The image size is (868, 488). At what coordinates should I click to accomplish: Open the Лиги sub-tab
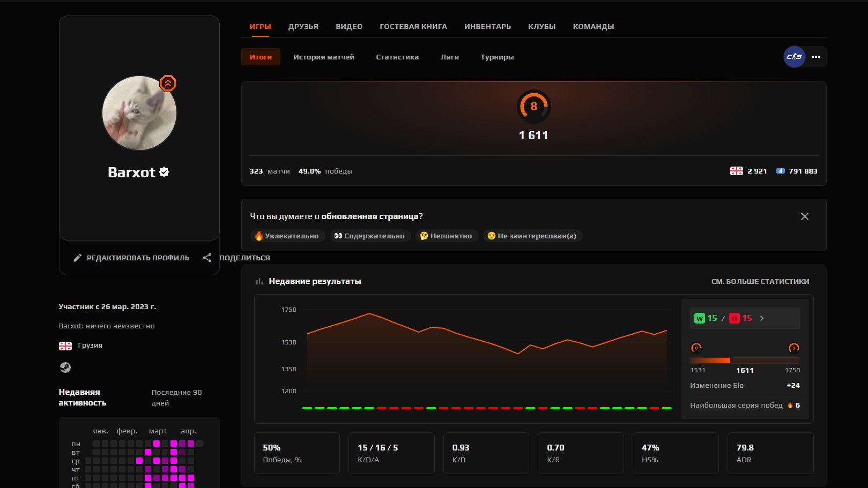pyautogui.click(x=450, y=57)
